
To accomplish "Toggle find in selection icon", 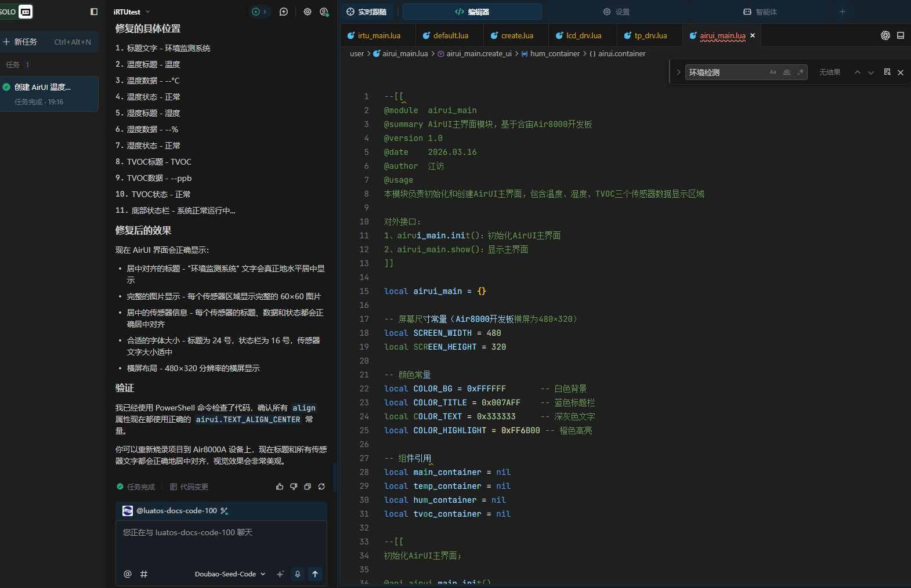I will pos(887,72).
